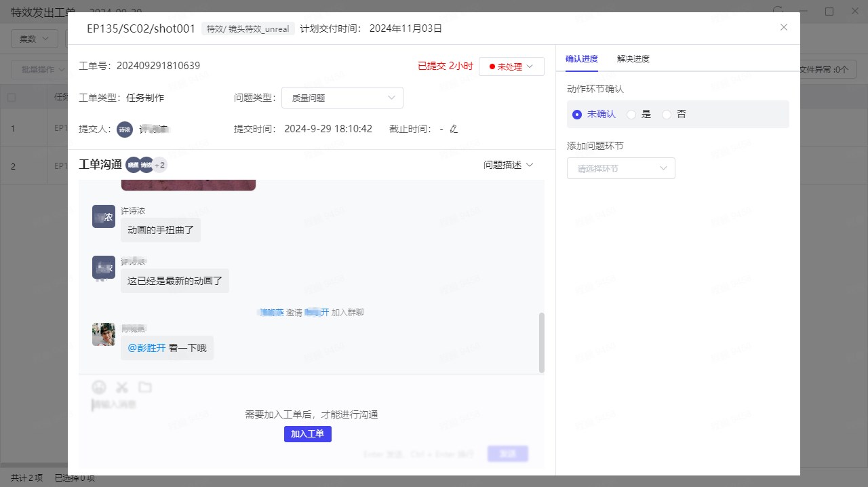Close the work order dialog
This screenshot has width=868, height=487.
point(784,27)
